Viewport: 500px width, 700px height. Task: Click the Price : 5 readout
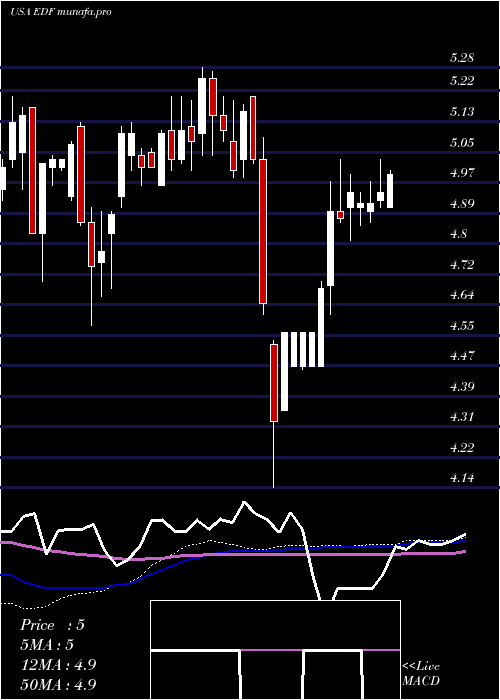coord(52,625)
